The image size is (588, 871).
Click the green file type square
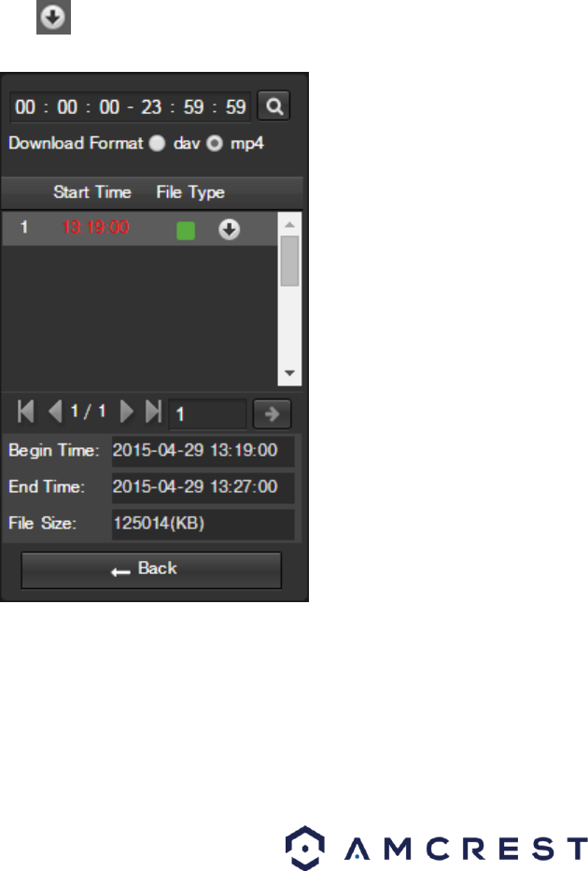point(186,230)
